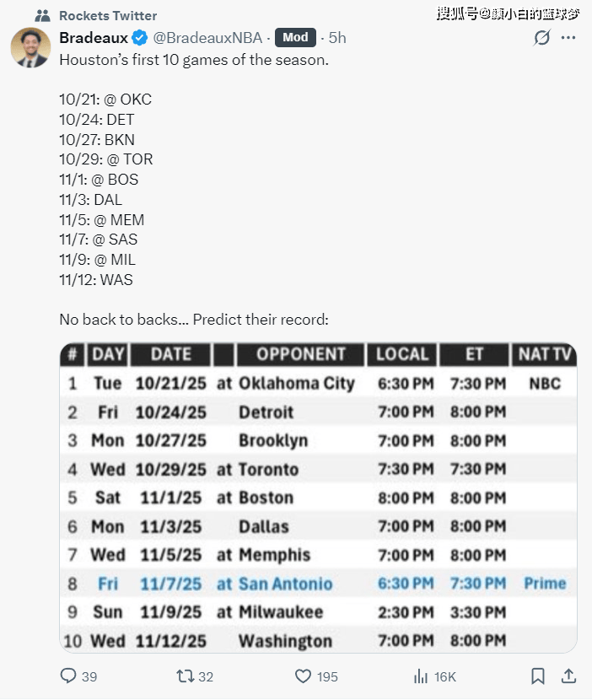Click the share upload icon
This screenshot has height=700, width=592.
568,676
